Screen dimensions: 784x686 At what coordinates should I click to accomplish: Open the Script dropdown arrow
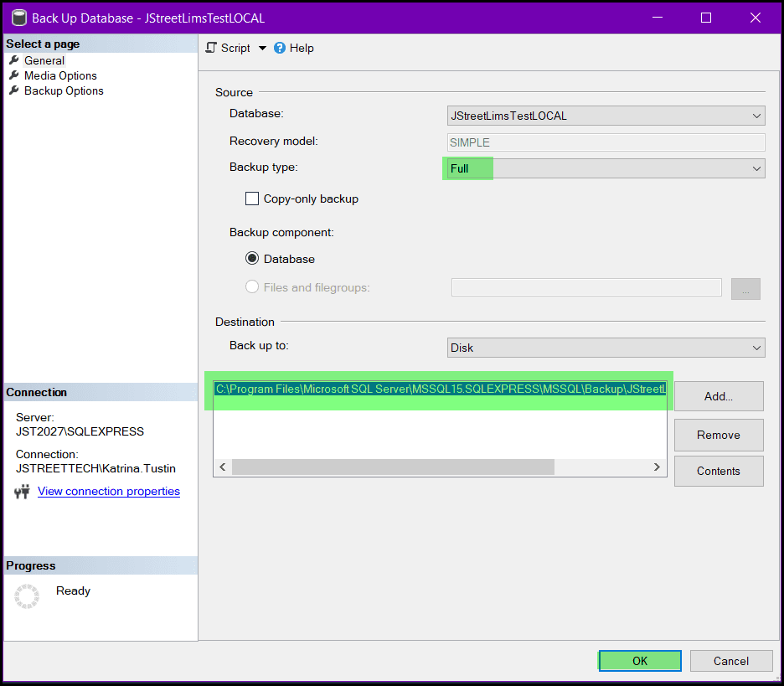(x=262, y=48)
